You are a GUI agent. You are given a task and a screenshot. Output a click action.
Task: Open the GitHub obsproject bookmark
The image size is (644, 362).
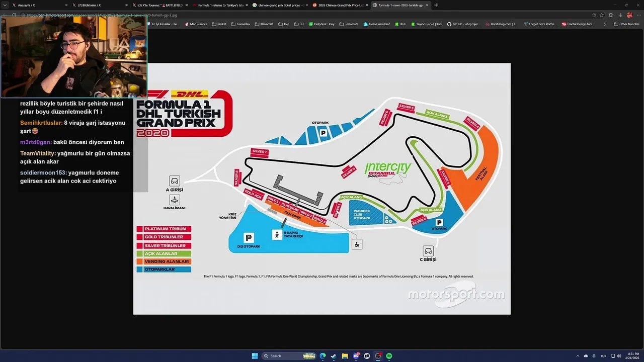click(x=463, y=24)
